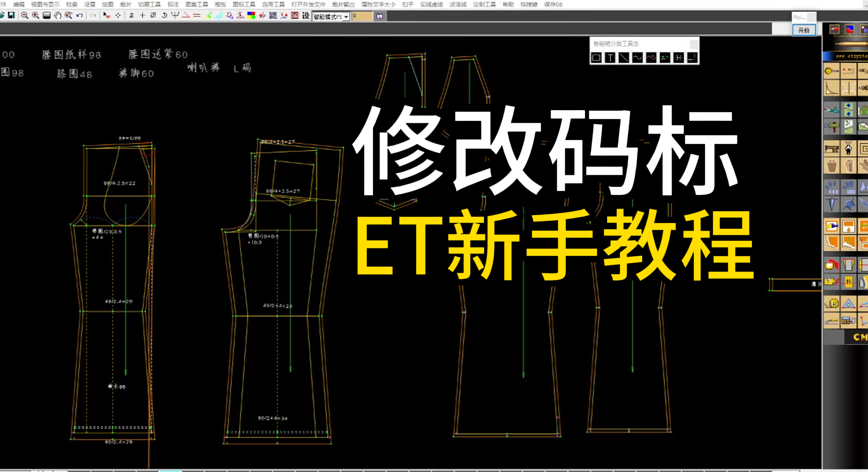Click the 98/4+2.5=27 dimension label on pocket
The image size is (868, 472).
(x=283, y=191)
